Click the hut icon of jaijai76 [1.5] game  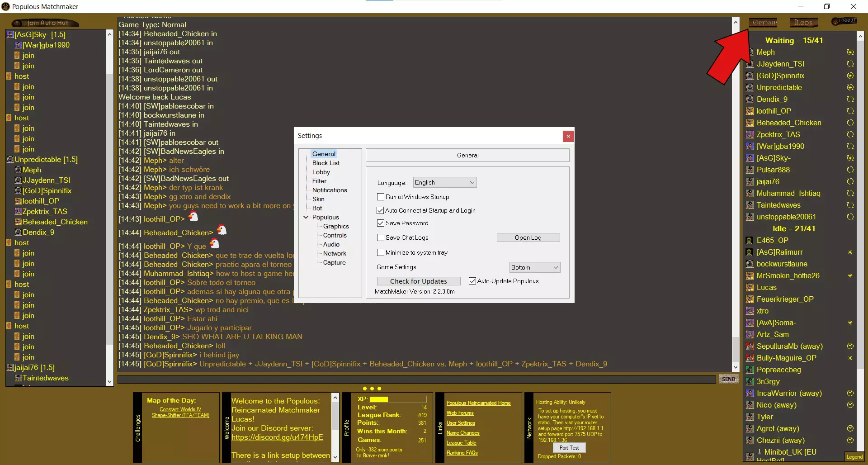10,367
